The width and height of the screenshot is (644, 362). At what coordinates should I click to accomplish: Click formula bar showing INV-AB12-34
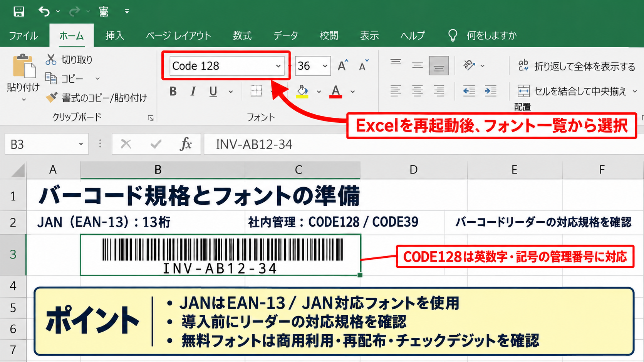[424, 144]
